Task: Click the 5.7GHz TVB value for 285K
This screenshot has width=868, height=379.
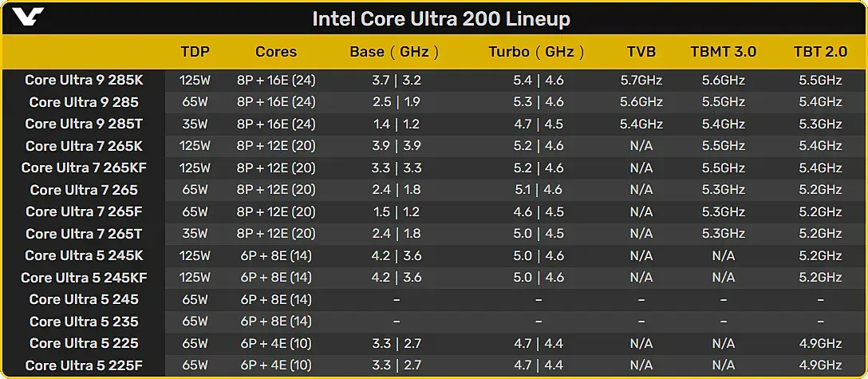Action: pyautogui.click(x=641, y=80)
